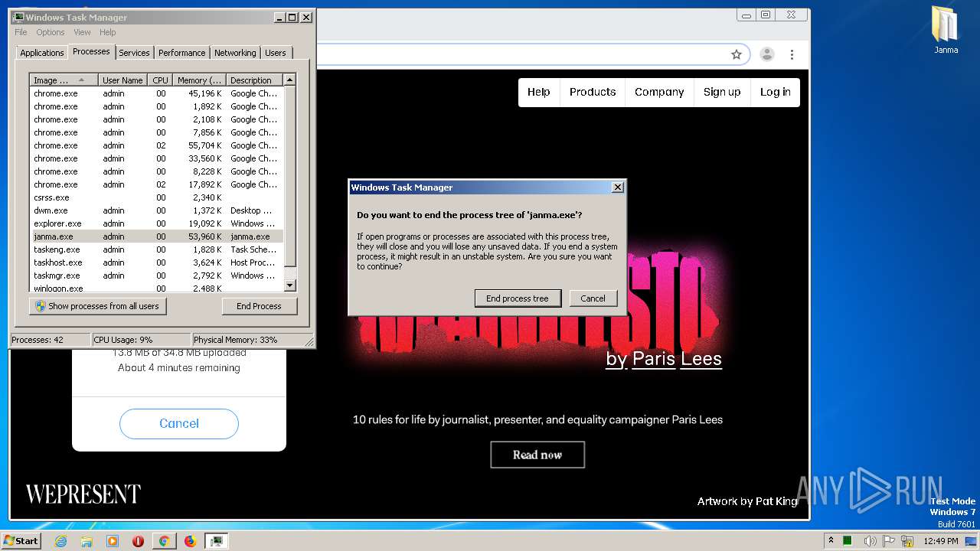Click the green CPU meter tray icon
Viewport: 980px width, 551px height.
[x=848, y=541]
